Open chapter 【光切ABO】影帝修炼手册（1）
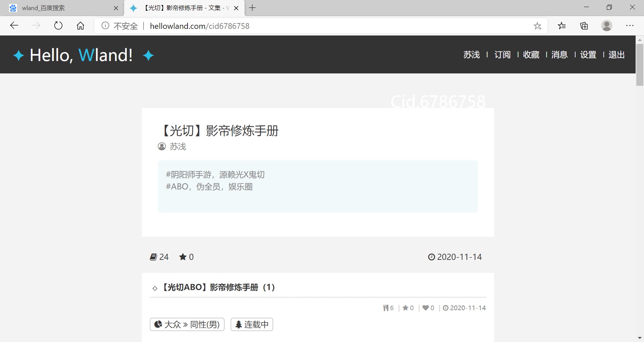The image size is (644, 342). (x=218, y=287)
